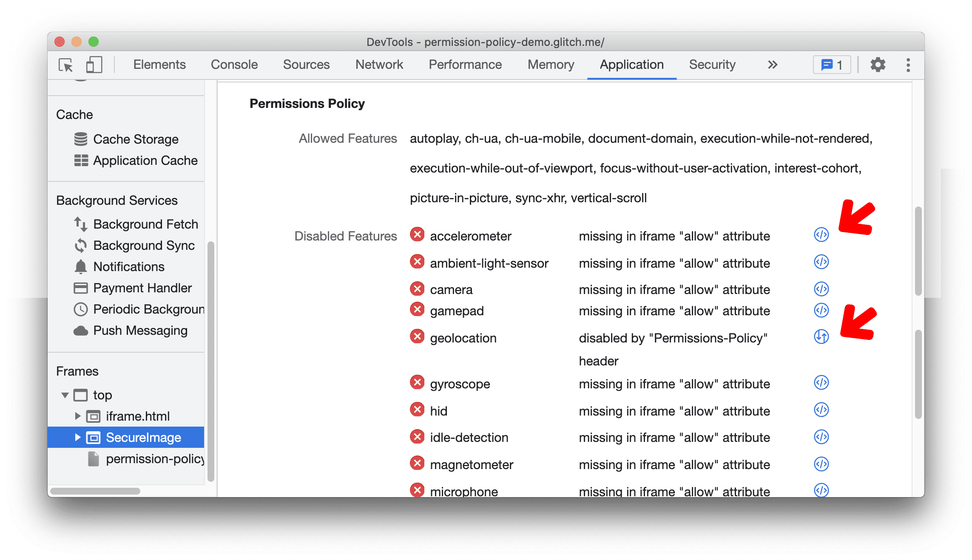The height and width of the screenshot is (560, 972).
Task: Click the source code icon for gyroscope
Action: [x=820, y=382]
